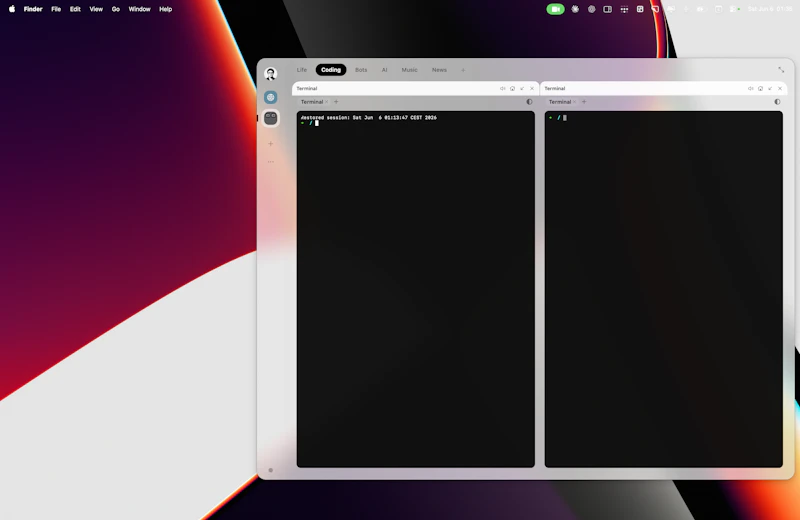Open the File menu
The image size is (800, 520).
[56, 9]
